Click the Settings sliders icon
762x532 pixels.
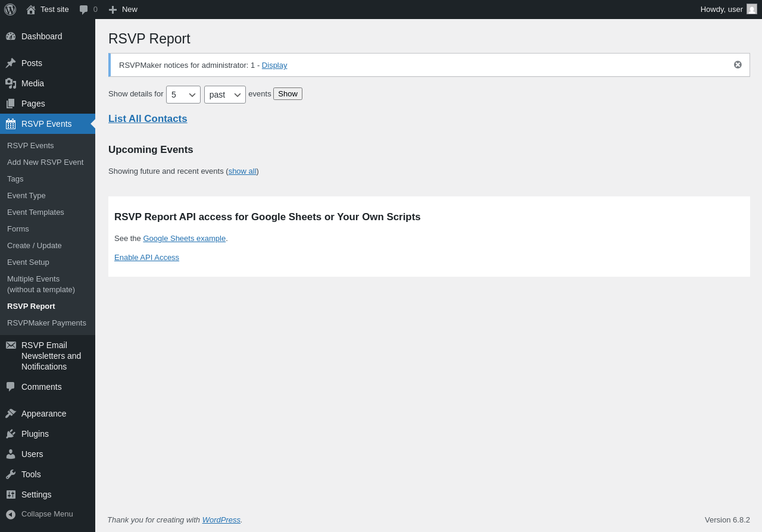click(x=11, y=495)
